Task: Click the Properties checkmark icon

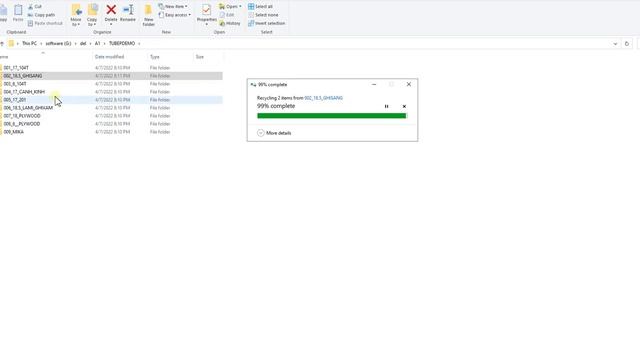Action: (207, 10)
